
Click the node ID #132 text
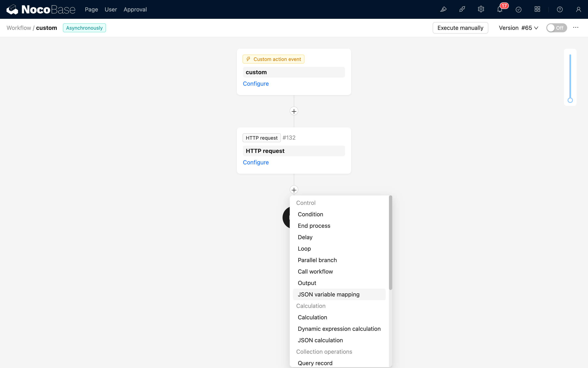click(289, 138)
